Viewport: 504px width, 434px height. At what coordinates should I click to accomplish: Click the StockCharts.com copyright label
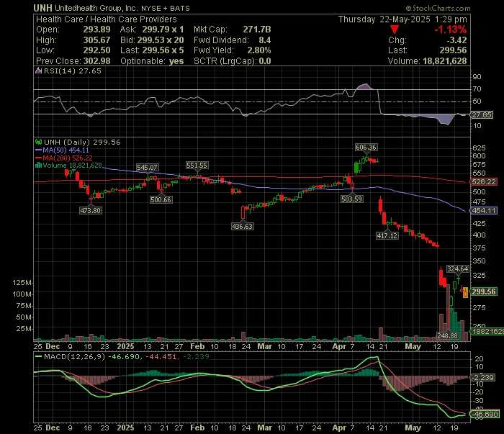(x=438, y=9)
